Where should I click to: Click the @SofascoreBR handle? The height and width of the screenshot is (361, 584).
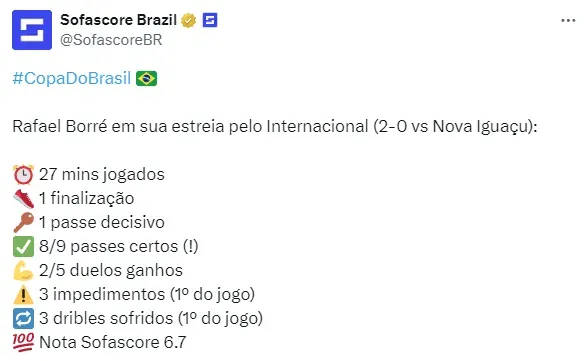[111, 40]
